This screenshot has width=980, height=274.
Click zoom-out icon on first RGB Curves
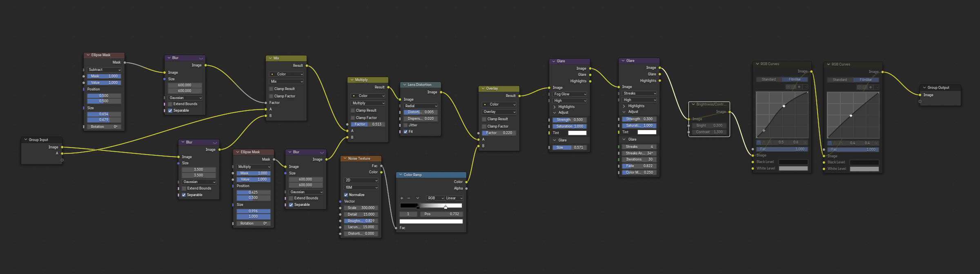click(x=793, y=87)
